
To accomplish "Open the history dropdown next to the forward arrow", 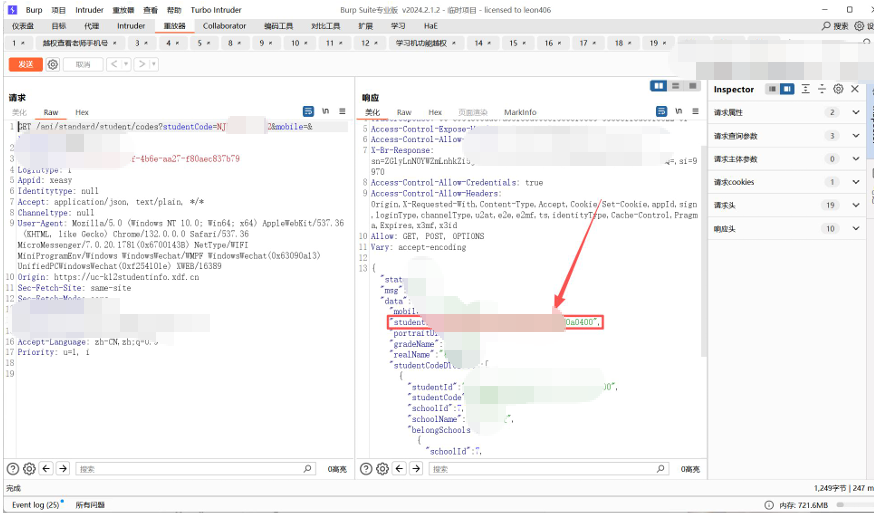I will [154, 65].
